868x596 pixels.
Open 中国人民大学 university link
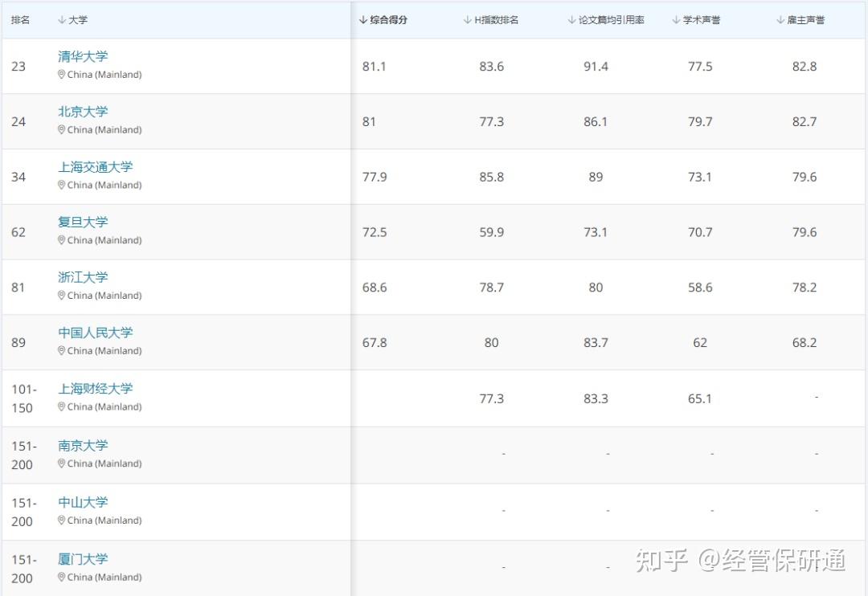95,333
